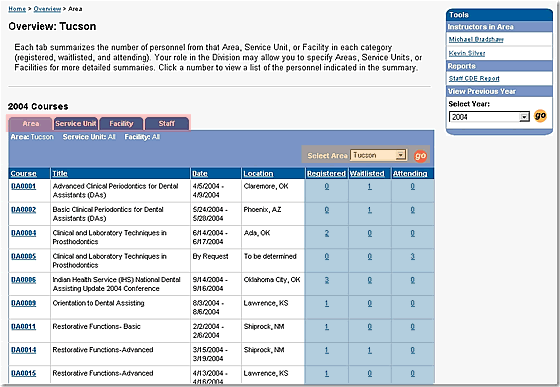The width and height of the screenshot is (560, 387).
Task: Open instructor Michael Bradshaw link
Action: click(x=476, y=39)
